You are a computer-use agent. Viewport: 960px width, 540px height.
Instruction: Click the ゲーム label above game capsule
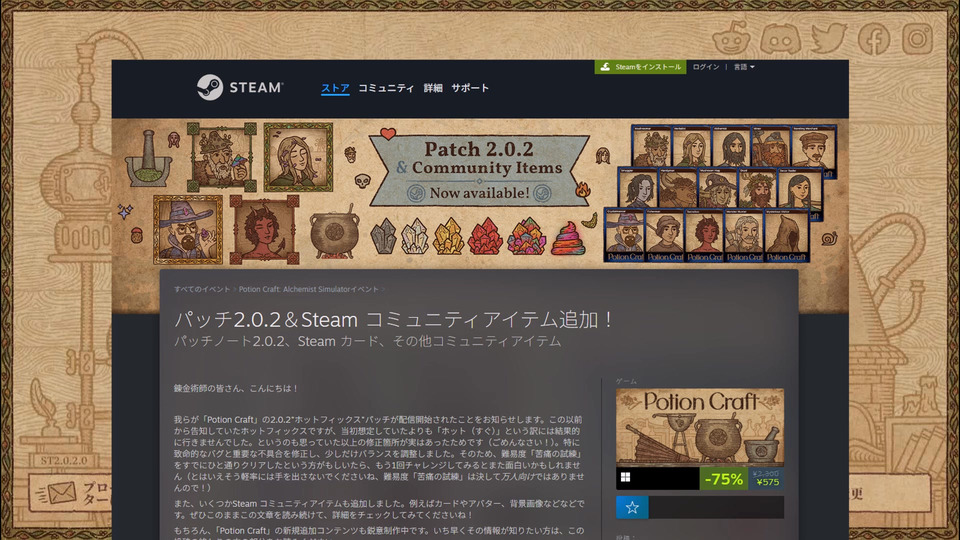(x=626, y=381)
